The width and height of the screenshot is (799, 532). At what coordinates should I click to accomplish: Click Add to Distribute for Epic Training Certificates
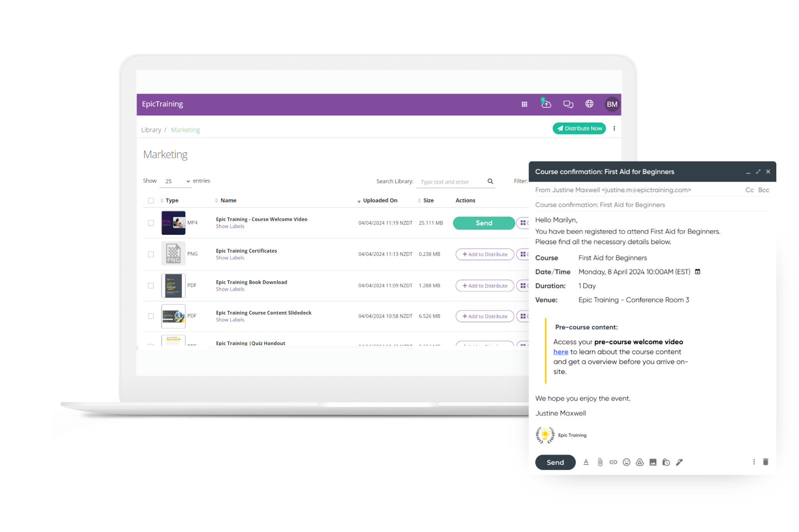(485, 254)
